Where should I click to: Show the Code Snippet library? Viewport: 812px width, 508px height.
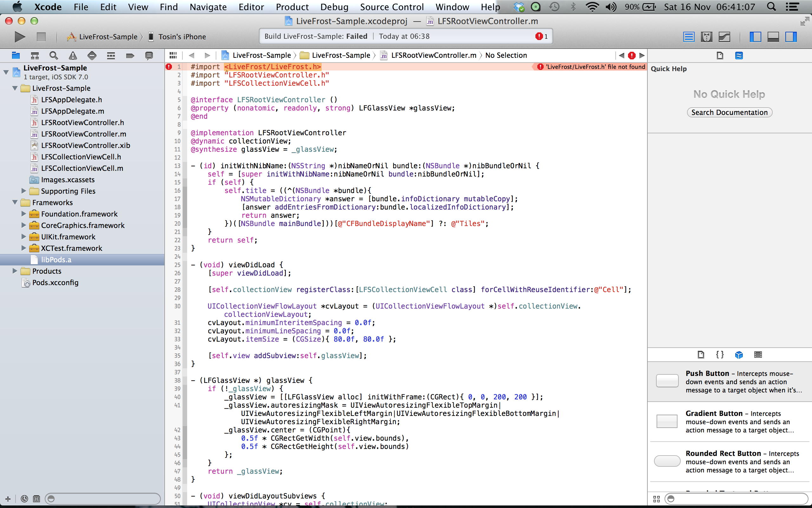click(720, 354)
